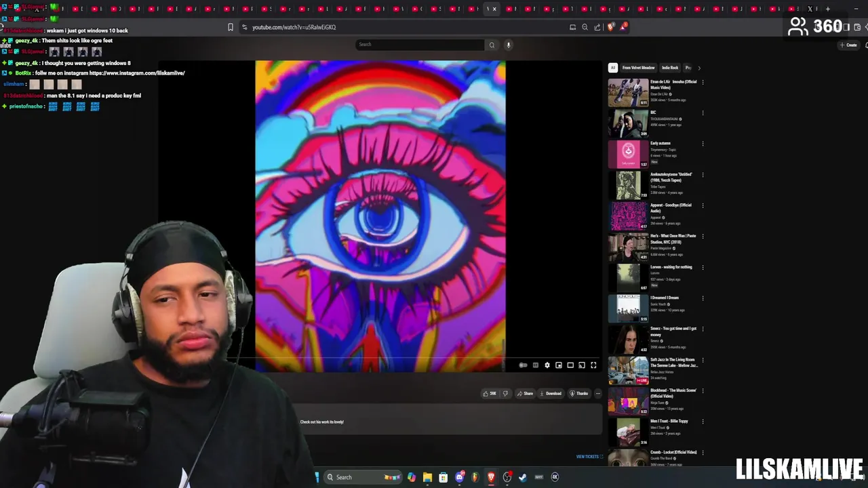
Task: Start voice search with the microphone
Action: tap(508, 45)
